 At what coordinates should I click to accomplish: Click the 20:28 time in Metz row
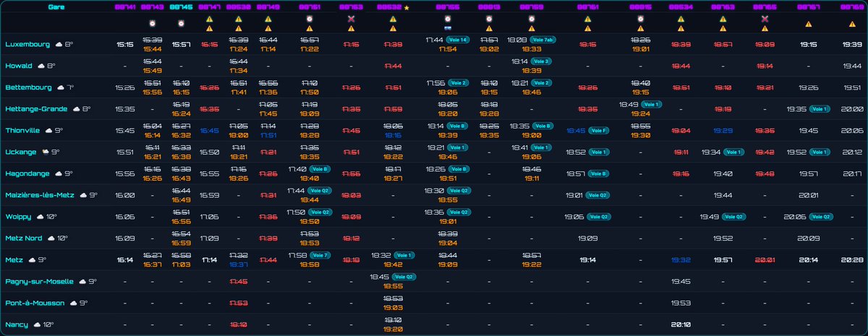(853, 260)
